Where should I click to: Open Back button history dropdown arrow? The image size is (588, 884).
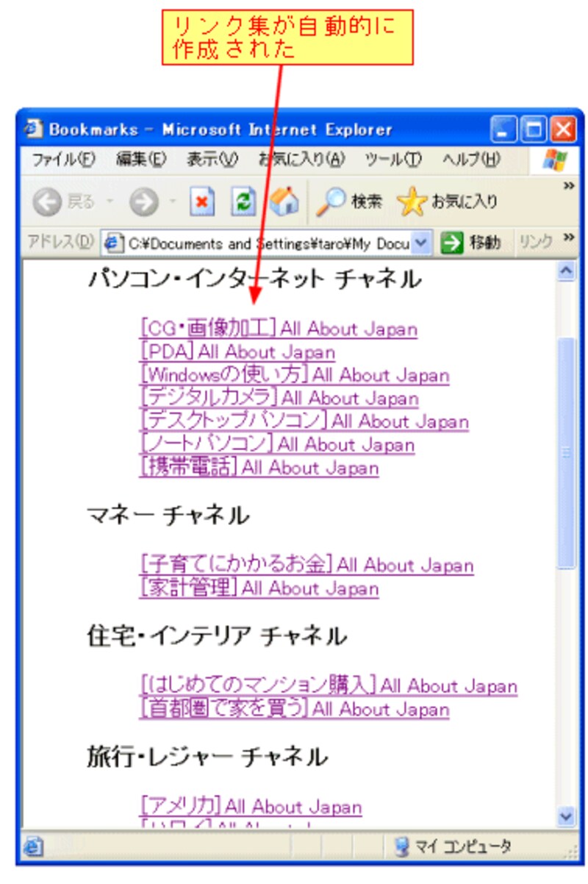pos(110,202)
